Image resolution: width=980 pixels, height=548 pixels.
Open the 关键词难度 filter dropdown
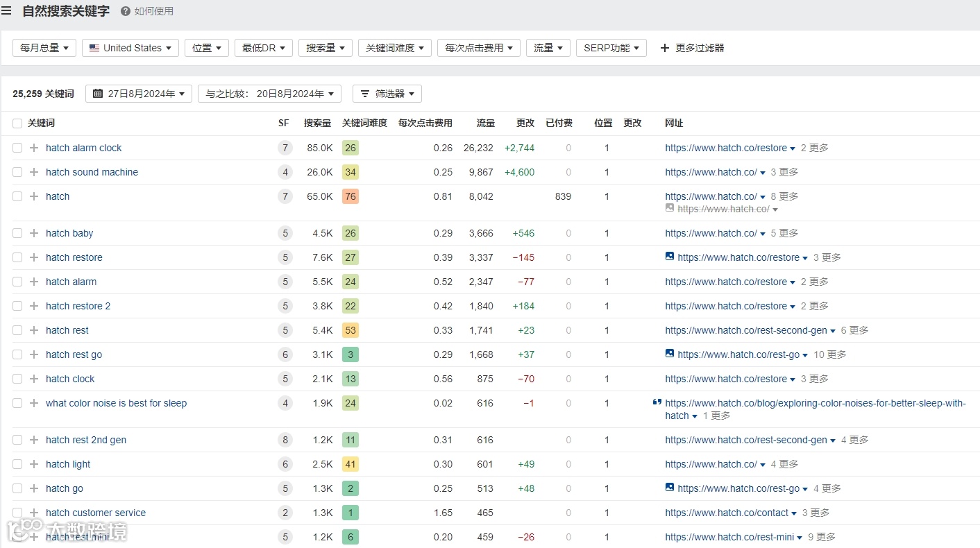coord(395,48)
